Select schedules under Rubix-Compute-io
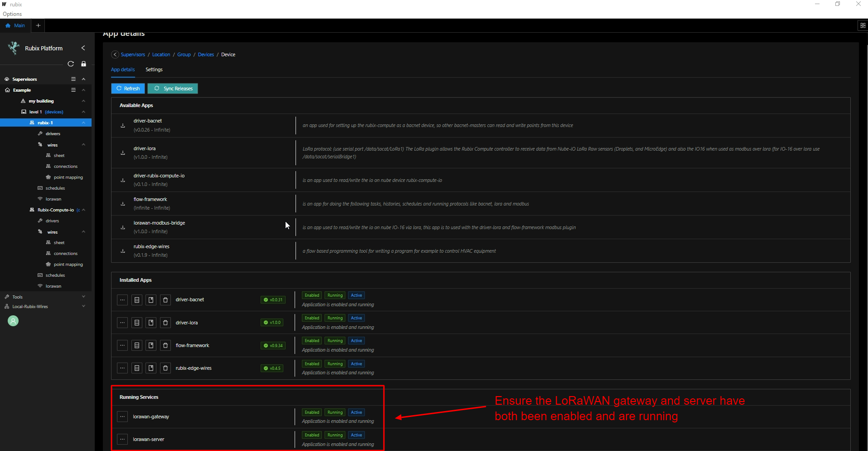 pos(55,275)
